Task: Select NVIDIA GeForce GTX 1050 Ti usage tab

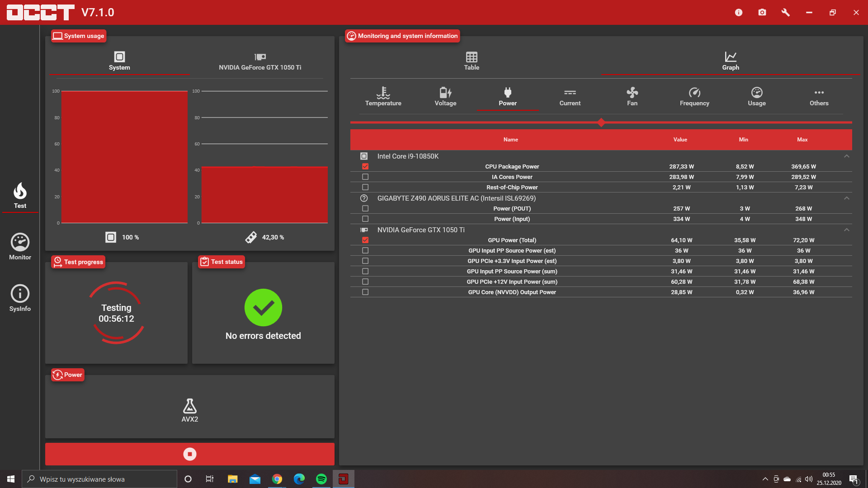Action: click(x=260, y=61)
